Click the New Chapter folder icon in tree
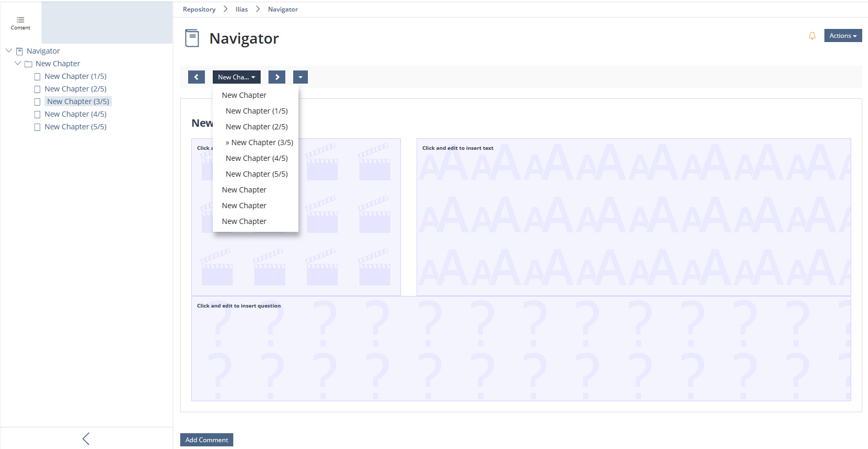This screenshot has height=449, width=868. coord(29,64)
